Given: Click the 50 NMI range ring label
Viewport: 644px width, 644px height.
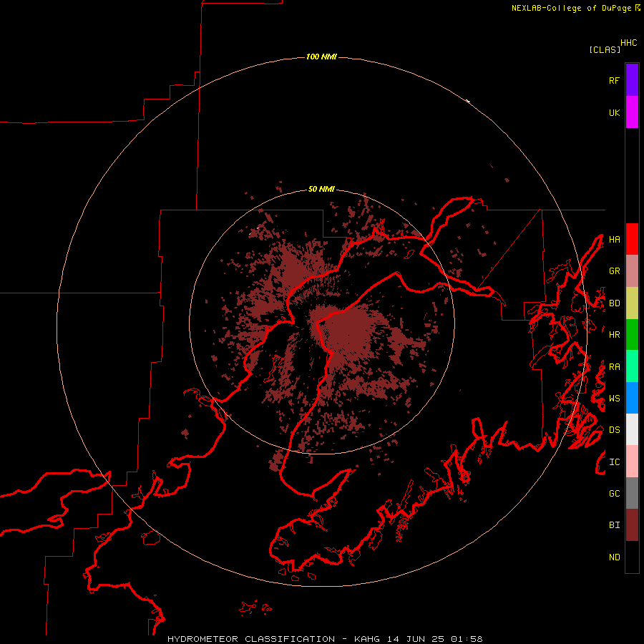Looking at the screenshot, I should click(x=321, y=190).
